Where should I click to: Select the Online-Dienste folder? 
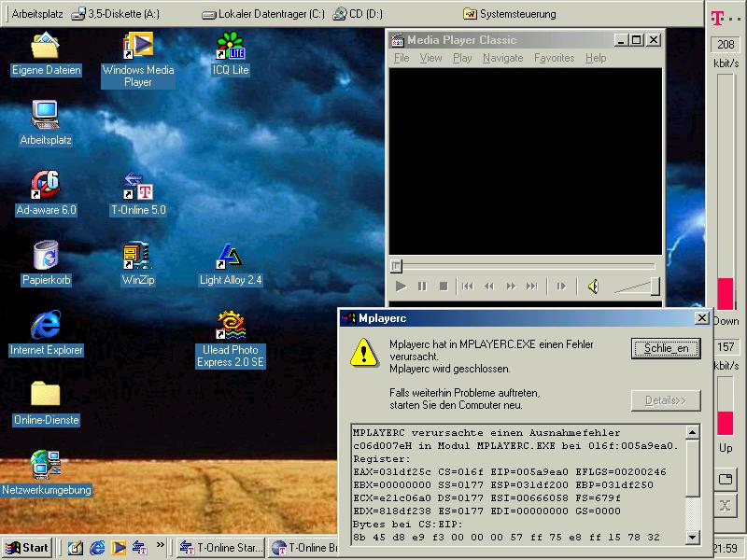click(x=46, y=403)
